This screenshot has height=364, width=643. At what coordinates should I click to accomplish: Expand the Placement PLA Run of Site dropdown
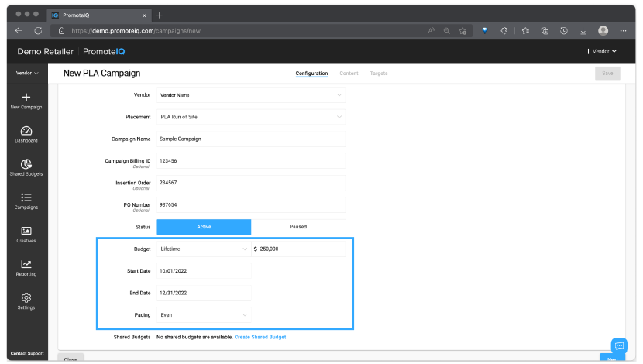pos(251,117)
